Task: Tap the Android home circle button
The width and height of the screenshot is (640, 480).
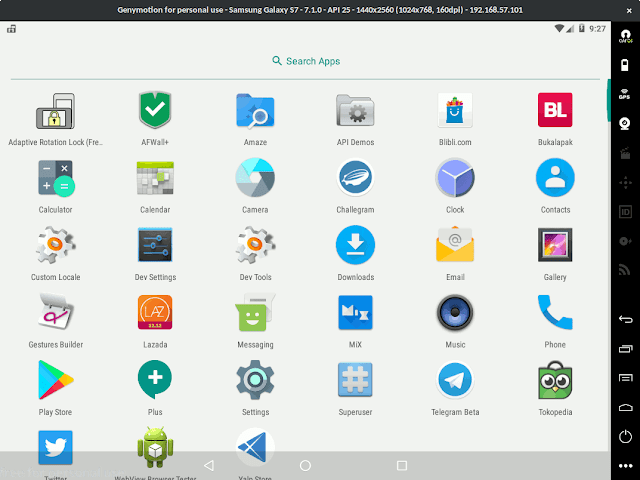Action: click(x=305, y=465)
